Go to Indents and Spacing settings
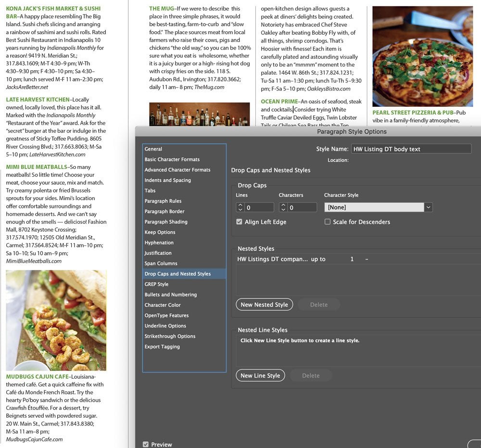481x448 pixels. click(x=168, y=180)
